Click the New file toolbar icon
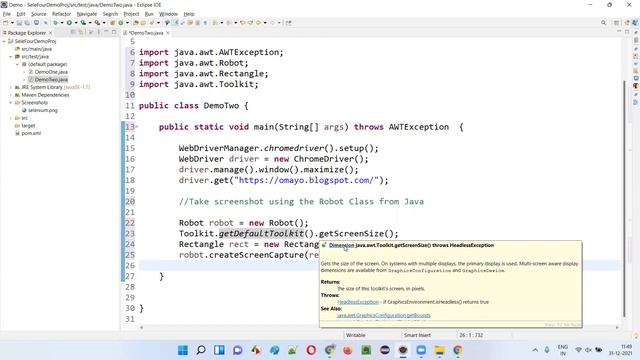640x360 pixels. click(x=6, y=23)
